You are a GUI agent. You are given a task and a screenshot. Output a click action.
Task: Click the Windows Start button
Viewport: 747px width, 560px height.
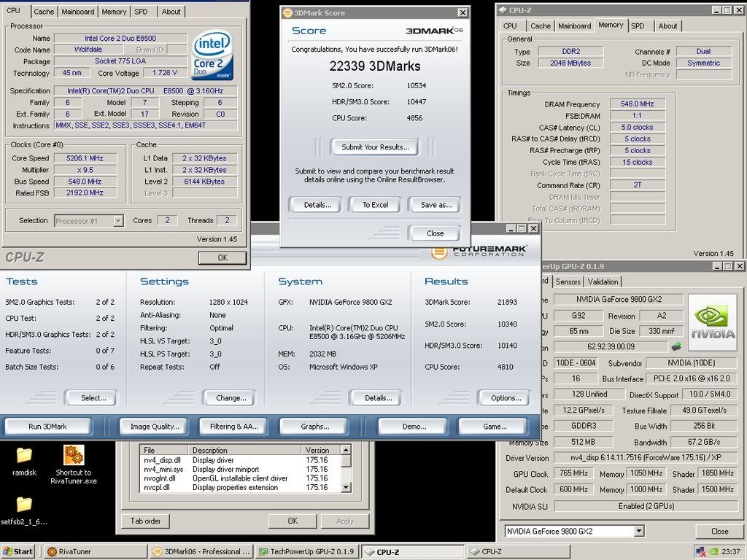point(18,551)
